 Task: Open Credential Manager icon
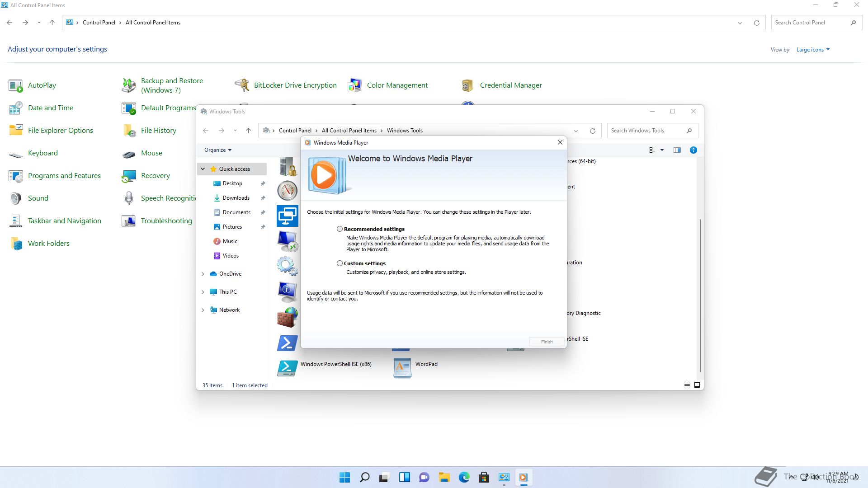[468, 85]
